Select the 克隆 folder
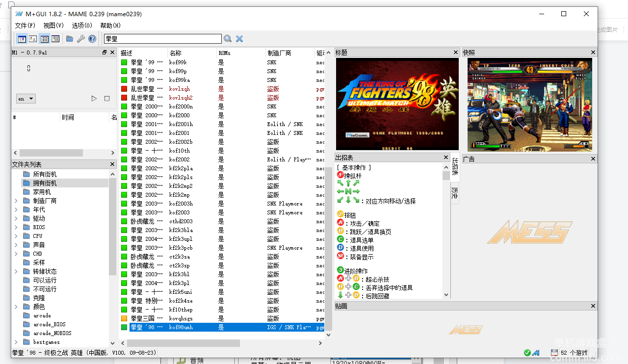The image size is (628, 364). coord(39,298)
